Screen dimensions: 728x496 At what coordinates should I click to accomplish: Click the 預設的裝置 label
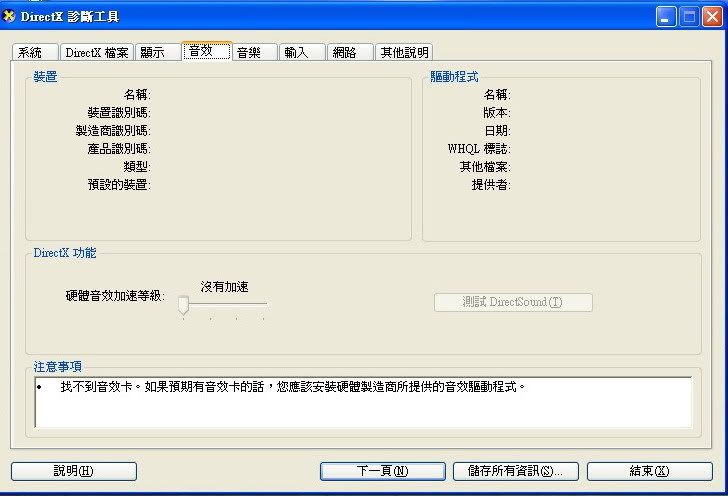(x=119, y=185)
